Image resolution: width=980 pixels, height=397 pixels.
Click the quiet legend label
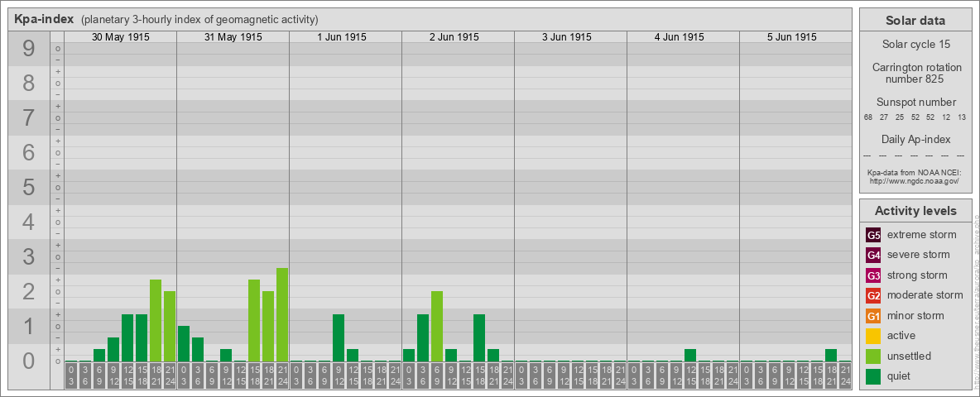[x=900, y=376]
